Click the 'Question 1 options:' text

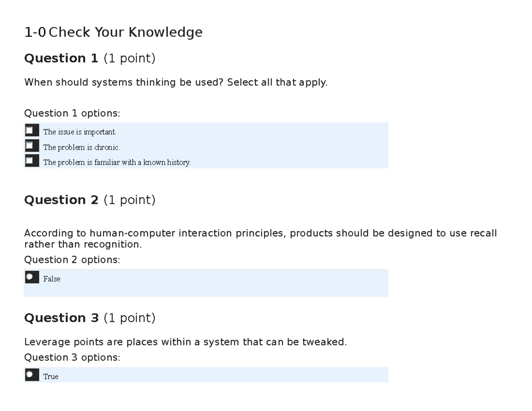[72, 113]
